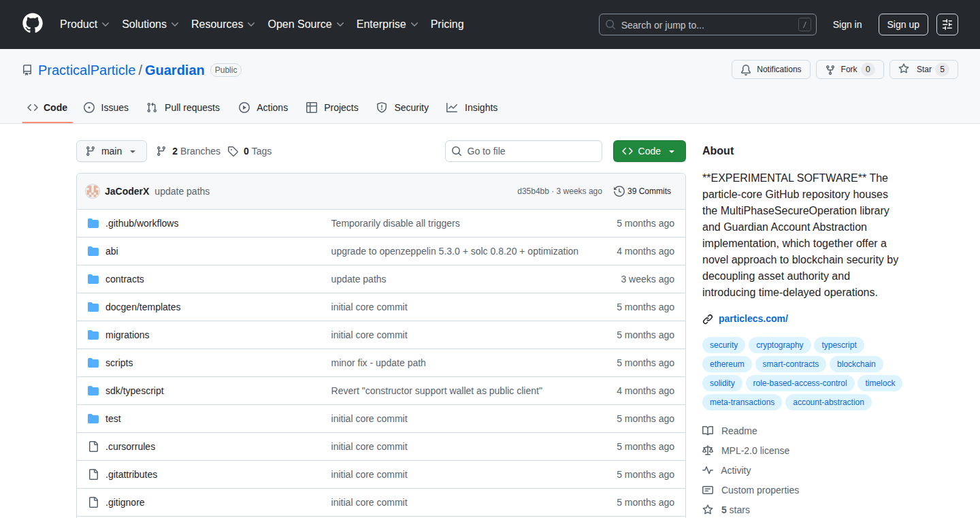Select the timelock topic tag
This screenshot has width=980, height=518.
(x=880, y=383)
